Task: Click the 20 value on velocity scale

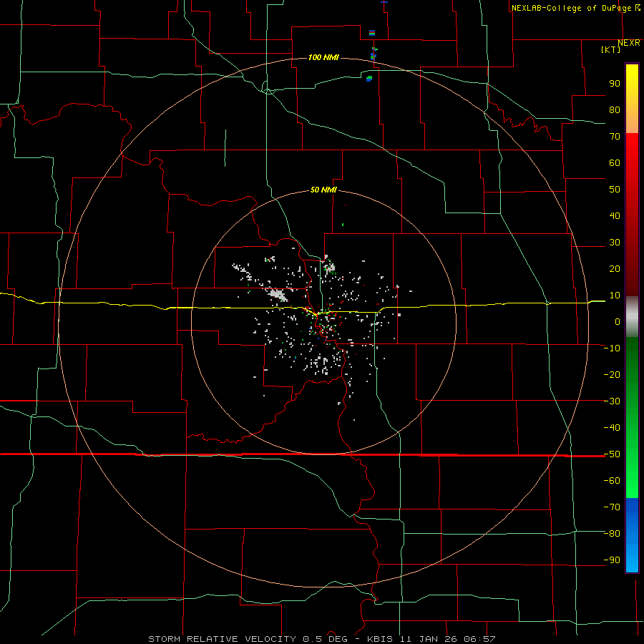Action: pos(615,269)
